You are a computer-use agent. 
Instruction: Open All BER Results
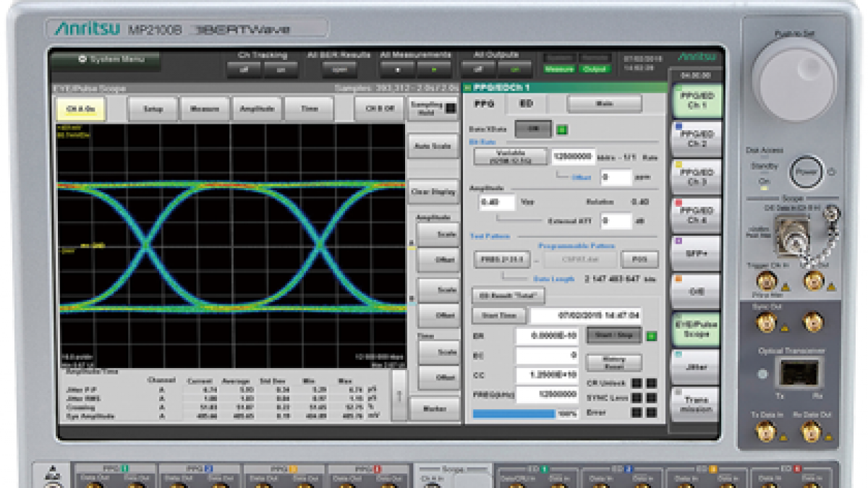tap(340, 69)
